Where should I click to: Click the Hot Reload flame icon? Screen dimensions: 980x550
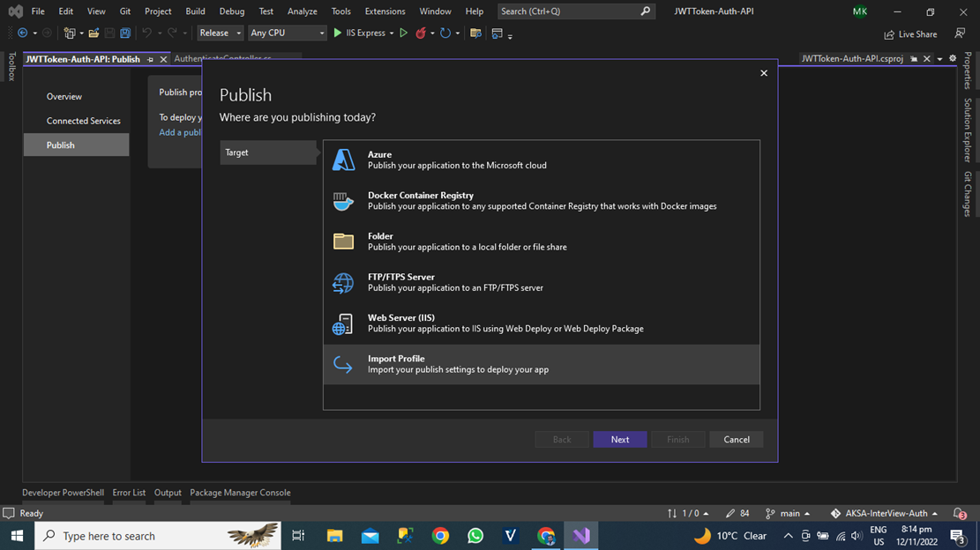point(422,33)
